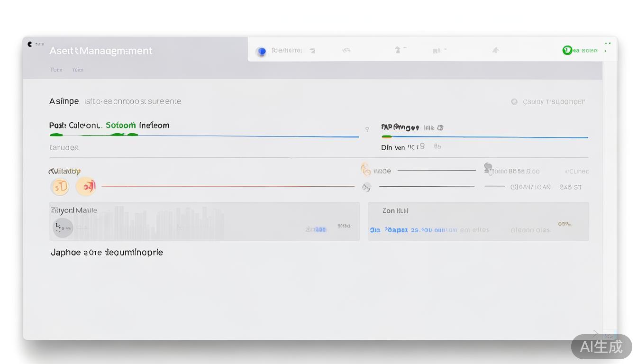Click the small gray circle icon below the orange one

click(x=366, y=187)
